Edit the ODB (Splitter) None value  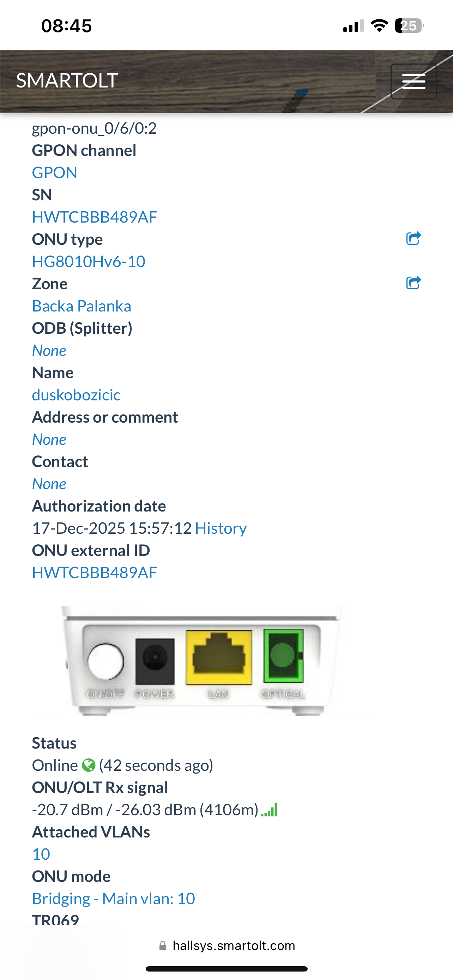49,350
